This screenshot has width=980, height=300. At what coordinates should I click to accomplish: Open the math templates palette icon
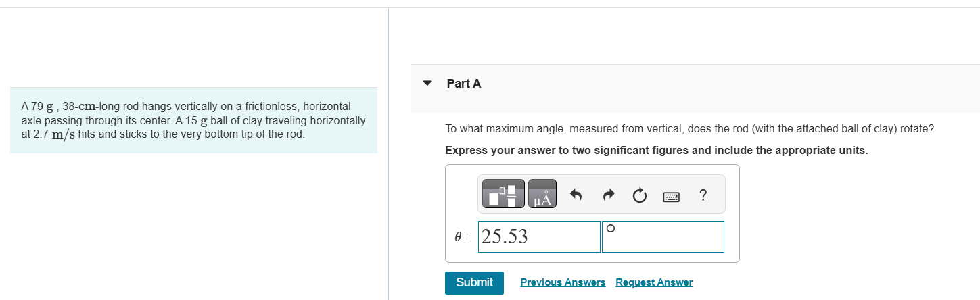(502, 194)
